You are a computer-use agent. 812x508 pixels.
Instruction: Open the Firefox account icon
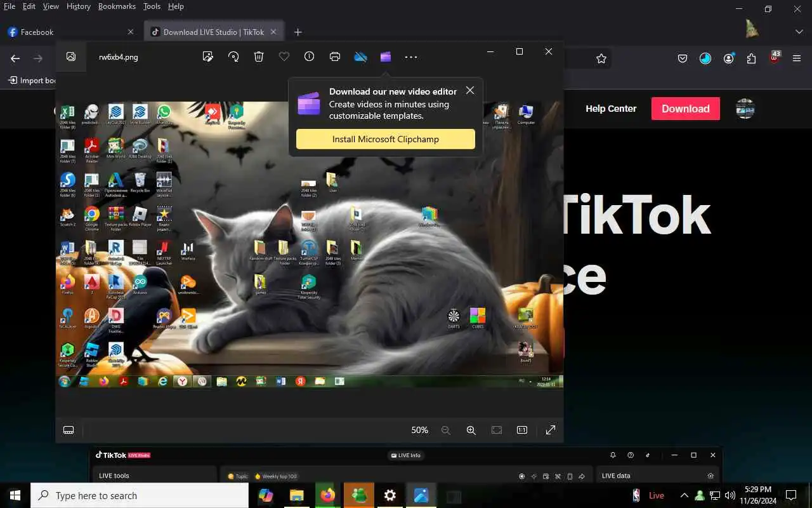click(x=729, y=58)
